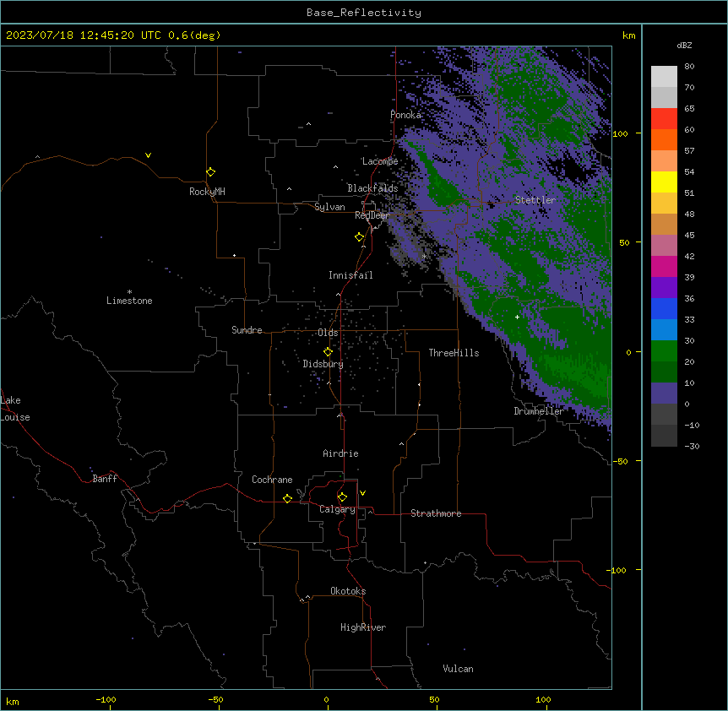
Task: Select the Blackfalds label
Action: pos(372,188)
